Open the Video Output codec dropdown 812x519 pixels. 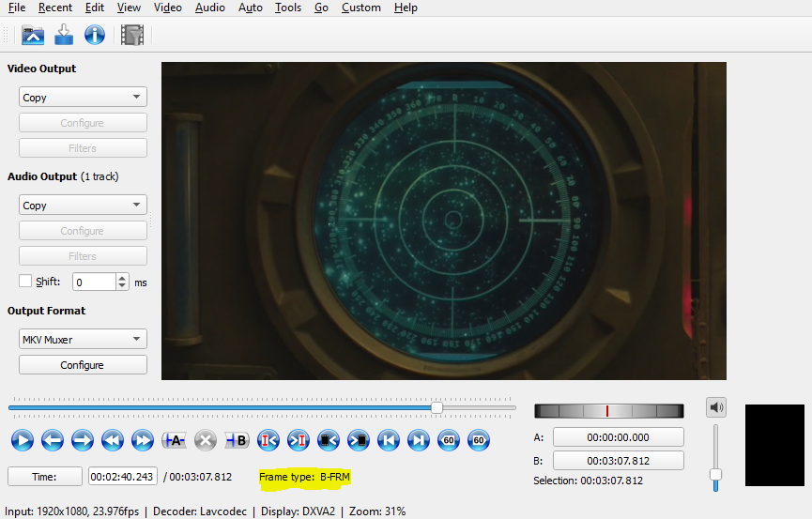[83, 97]
